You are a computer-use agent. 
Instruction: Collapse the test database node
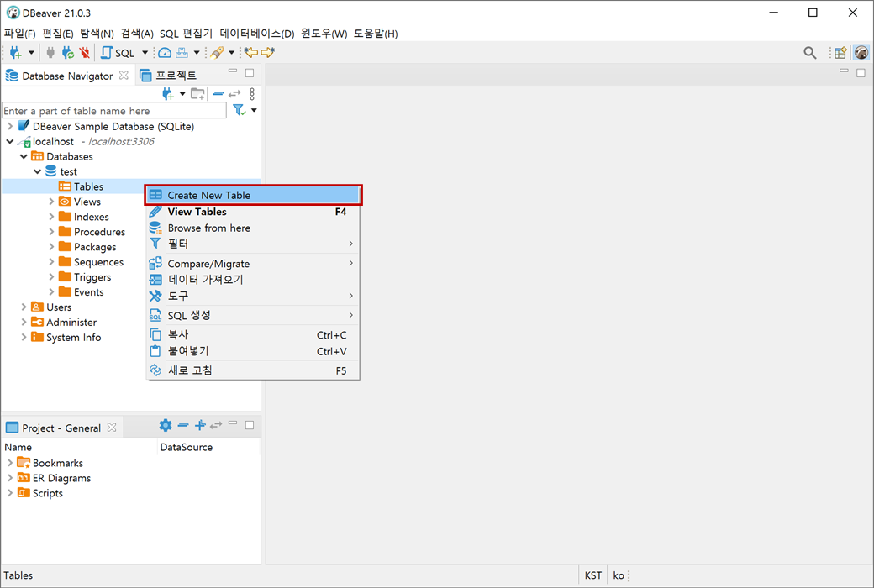click(37, 171)
